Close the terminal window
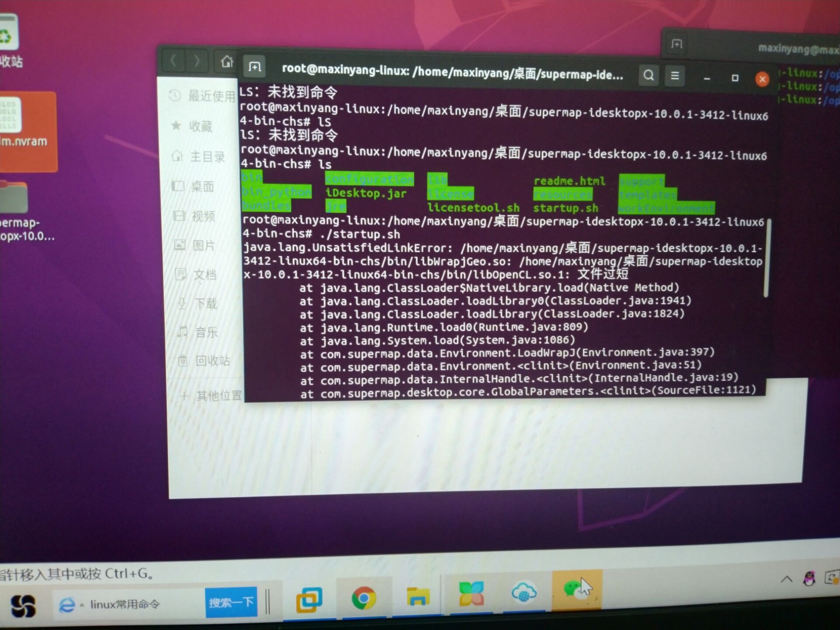This screenshot has width=840, height=630. click(x=762, y=79)
